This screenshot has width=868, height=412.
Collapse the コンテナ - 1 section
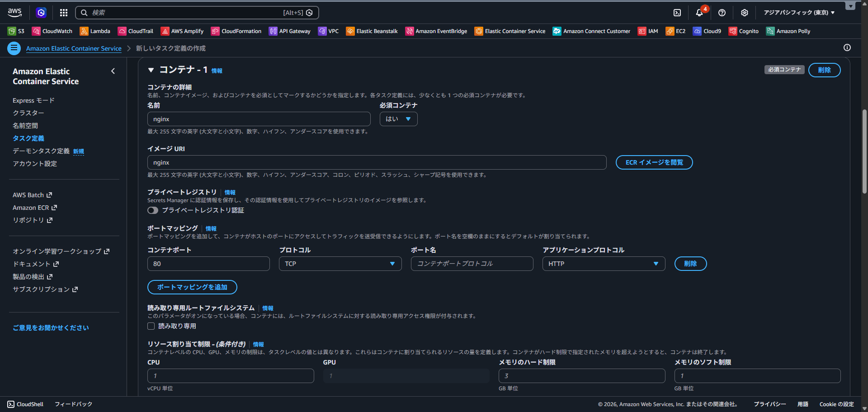point(151,70)
